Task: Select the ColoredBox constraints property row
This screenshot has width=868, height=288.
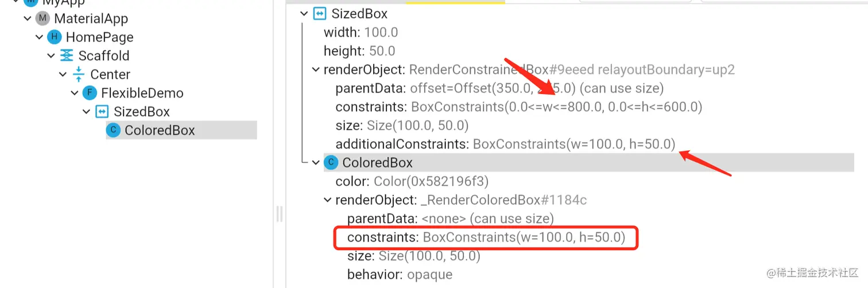Action: coord(486,237)
